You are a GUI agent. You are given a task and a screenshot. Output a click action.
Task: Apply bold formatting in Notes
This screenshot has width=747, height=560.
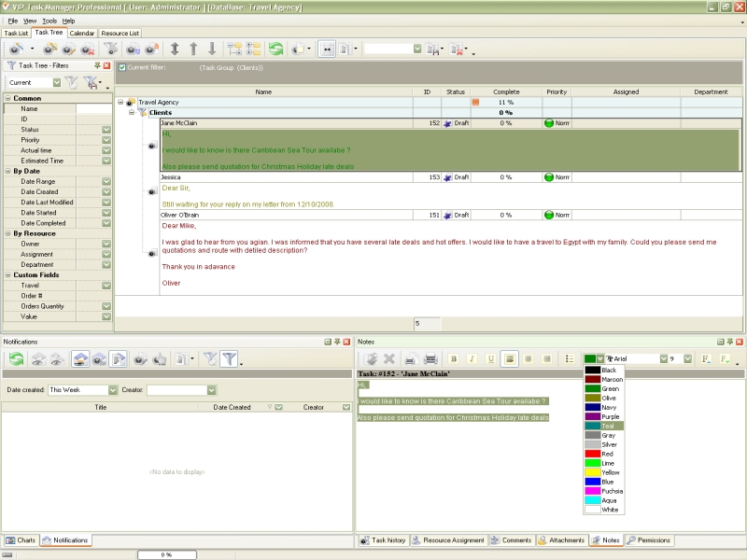(x=454, y=358)
